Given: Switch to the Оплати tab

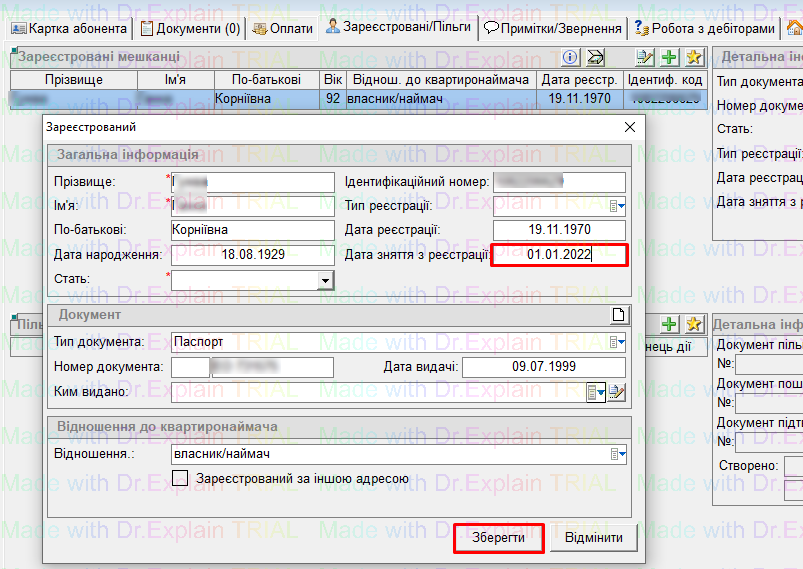Looking at the screenshot, I should [283, 28].
